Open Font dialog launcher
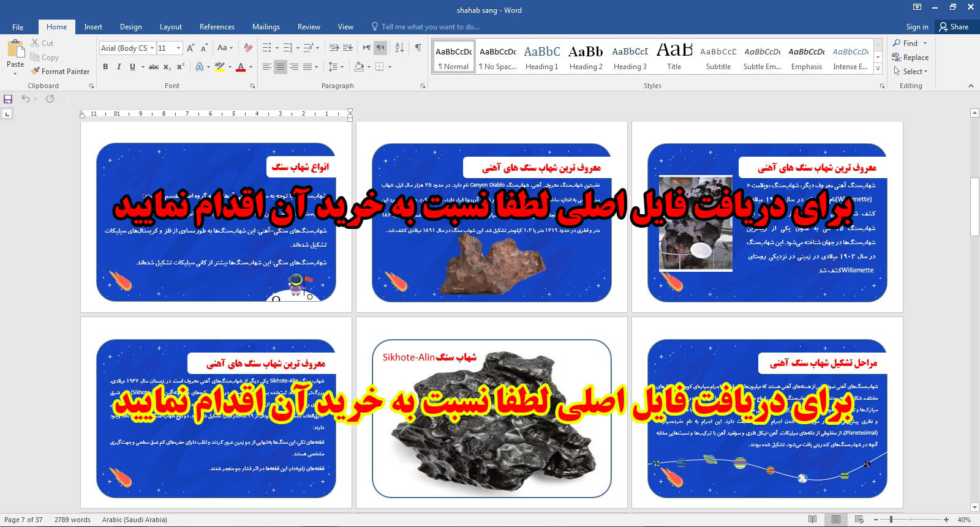 [252, 86]
